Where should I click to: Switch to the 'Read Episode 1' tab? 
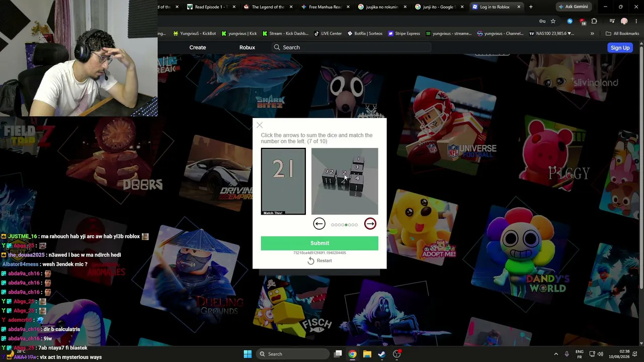(211, 7)
